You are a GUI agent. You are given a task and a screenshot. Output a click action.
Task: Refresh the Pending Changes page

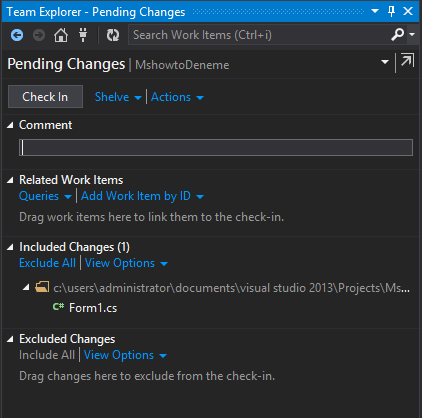(113, 35)
